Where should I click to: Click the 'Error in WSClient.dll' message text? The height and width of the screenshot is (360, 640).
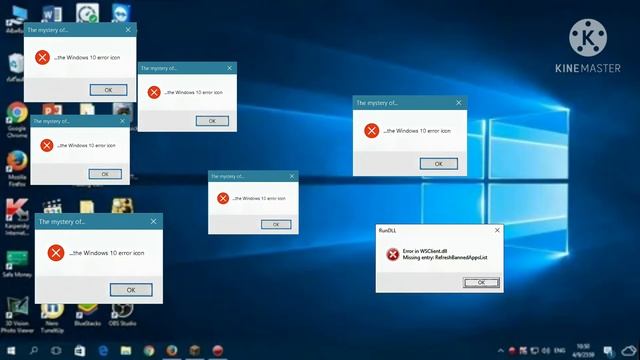pyautogui.click(x=424, y=251)
